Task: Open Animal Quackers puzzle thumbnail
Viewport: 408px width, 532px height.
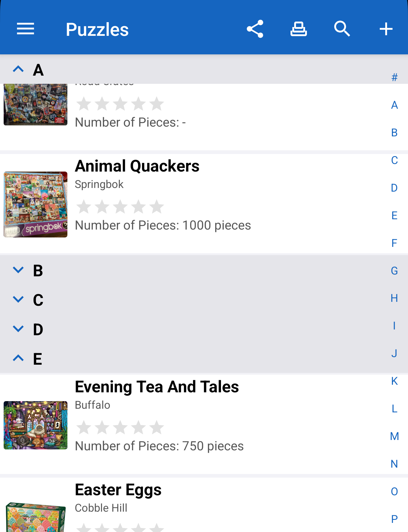Action: tap(36, 204)
